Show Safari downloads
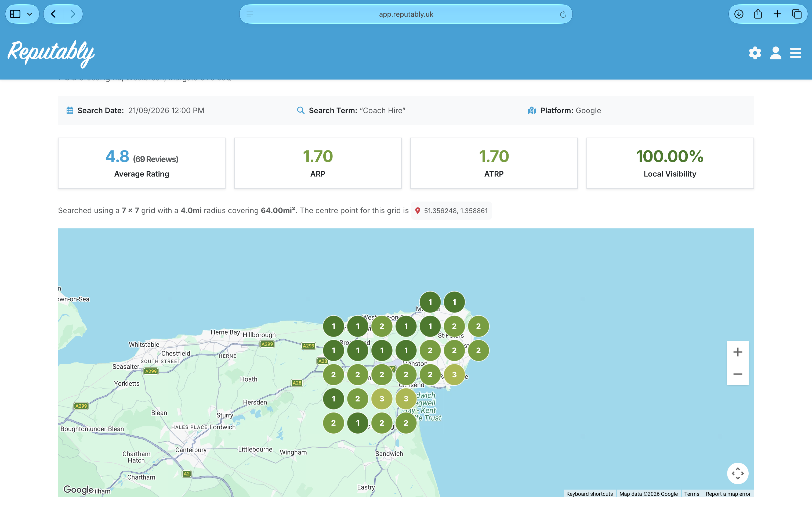This screenshot has height=510, width=812. point(738,14)
